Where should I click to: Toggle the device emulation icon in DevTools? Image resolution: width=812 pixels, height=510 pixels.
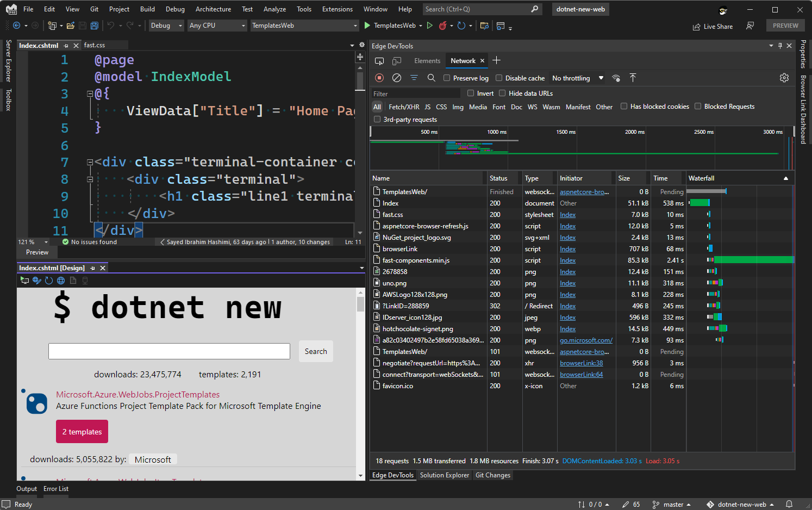point(397,61)
